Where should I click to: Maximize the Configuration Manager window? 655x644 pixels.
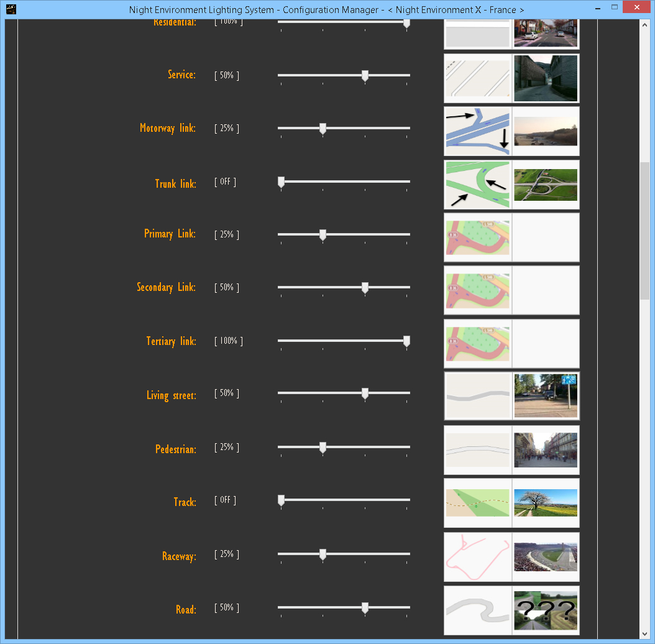(x=615, y=7)
